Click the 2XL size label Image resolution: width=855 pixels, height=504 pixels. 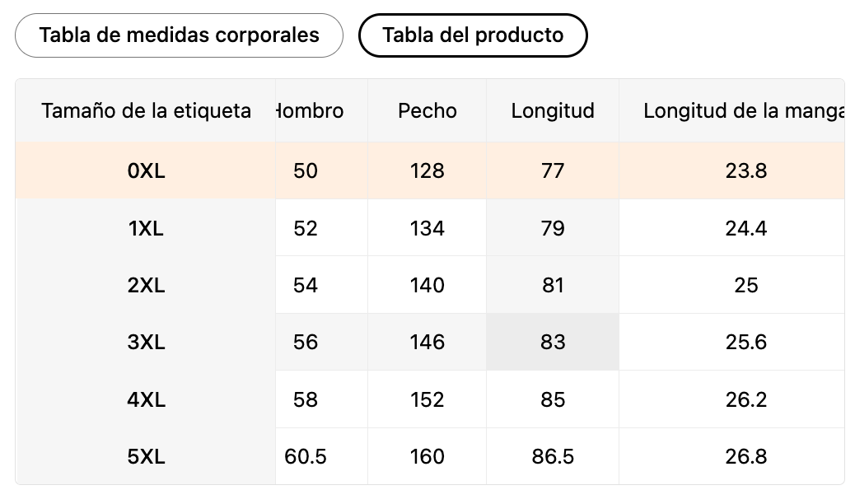pyautogui.click(x=146, y=285)
